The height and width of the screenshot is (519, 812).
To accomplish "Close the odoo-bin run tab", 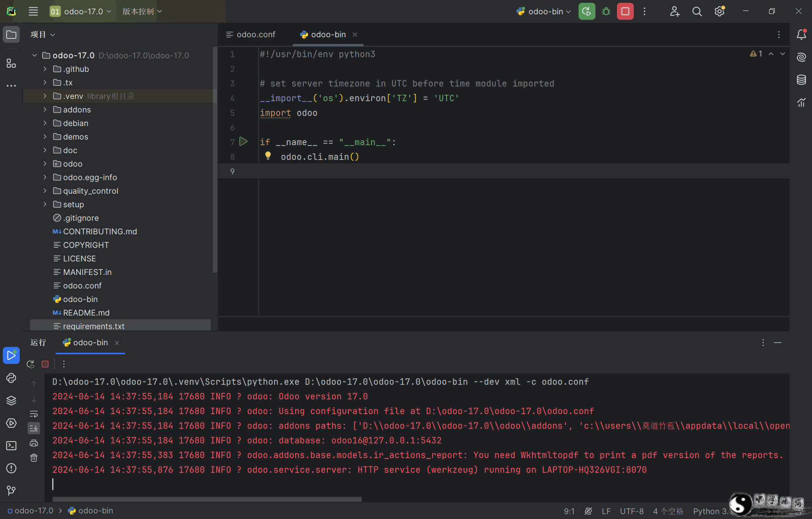I will click(117, 343).
